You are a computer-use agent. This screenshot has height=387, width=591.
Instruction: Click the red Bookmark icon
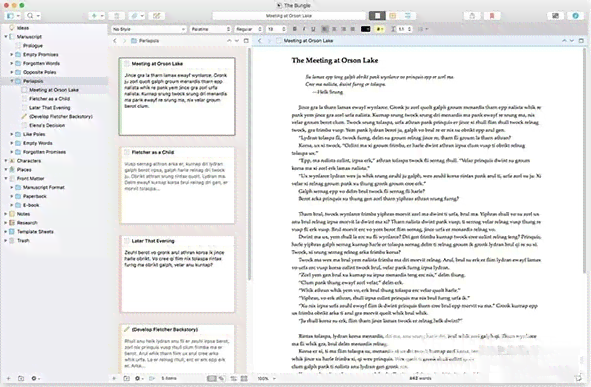(x=492, y=16)
